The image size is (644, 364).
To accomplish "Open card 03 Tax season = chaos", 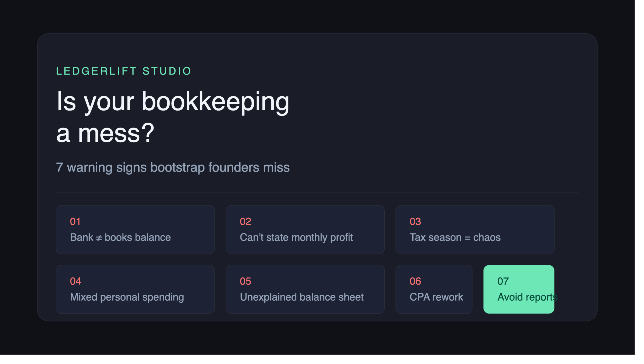I will click(x=475, y=229).
